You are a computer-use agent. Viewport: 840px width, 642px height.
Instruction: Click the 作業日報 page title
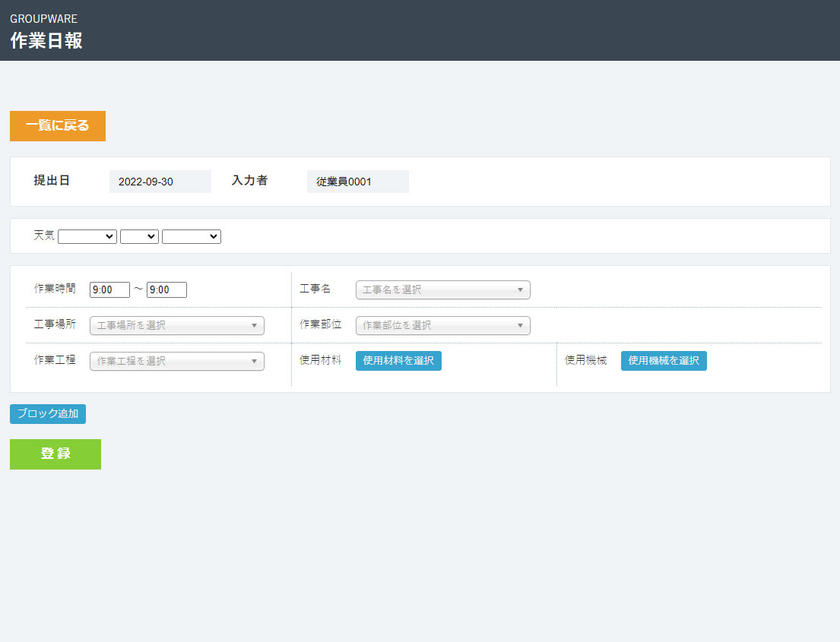46,41
